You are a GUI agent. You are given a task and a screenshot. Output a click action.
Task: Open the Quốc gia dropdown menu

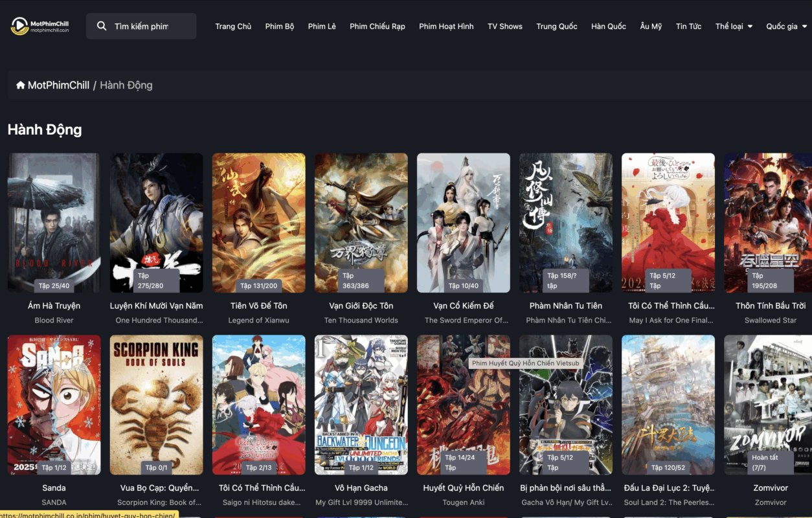(x=786, y=27)
